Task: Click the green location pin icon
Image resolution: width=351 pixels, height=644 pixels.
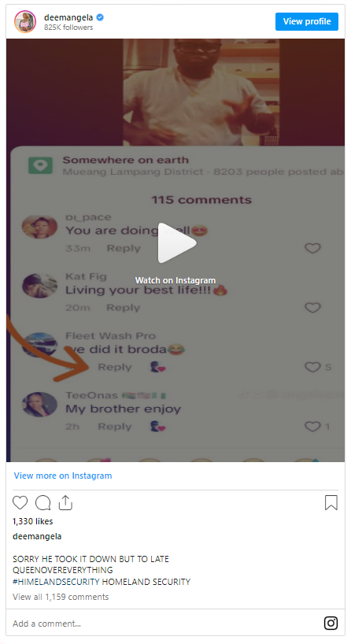Action: [40, 165]
